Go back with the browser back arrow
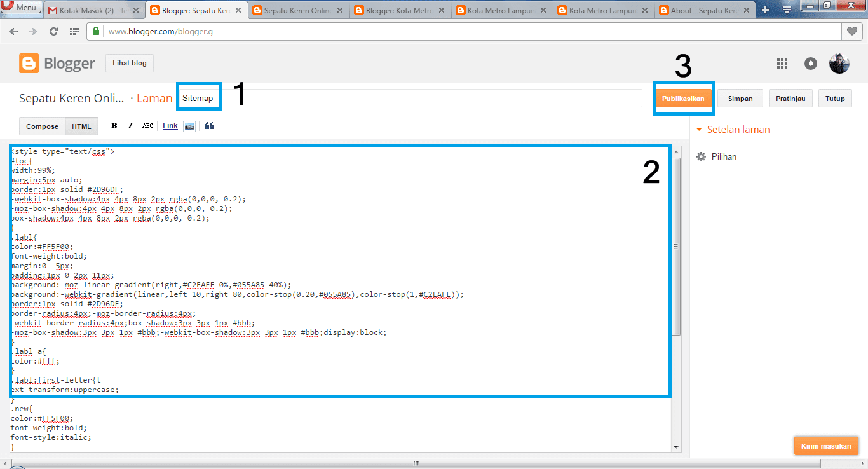 point(14,31)
